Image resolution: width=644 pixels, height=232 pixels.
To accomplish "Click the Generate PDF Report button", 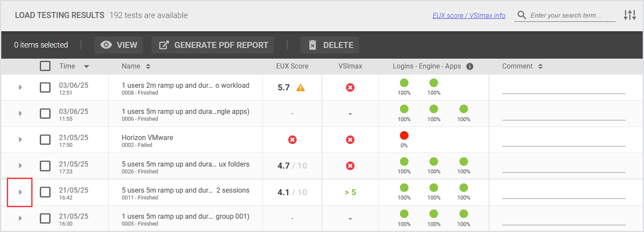I will (x=213, y=45).
